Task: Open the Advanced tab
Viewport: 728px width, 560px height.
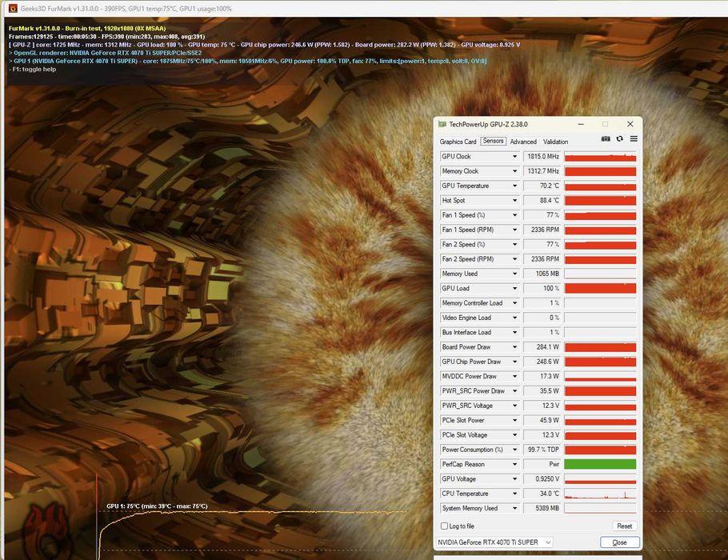Action: [x=523, y=142]
